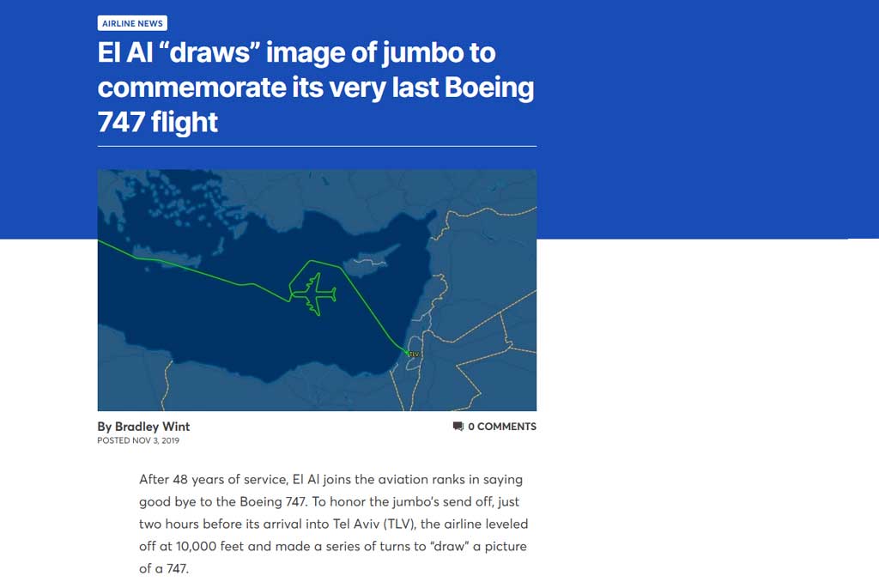Click "747 flight" in the headline
Viewport: 879px width, 588px height.
[158, 122]
